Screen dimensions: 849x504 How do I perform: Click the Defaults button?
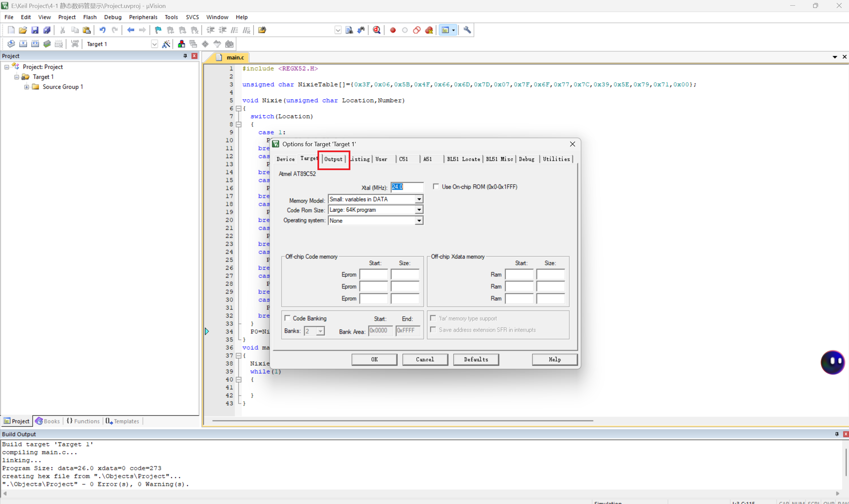point(476,359)
